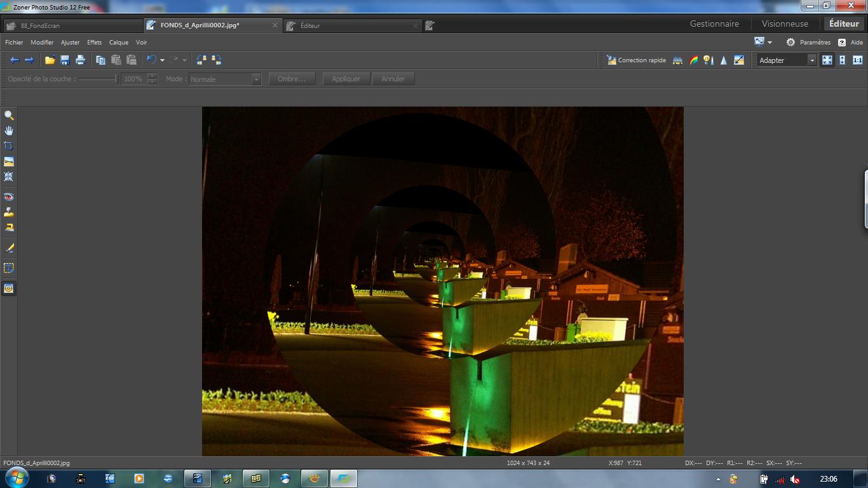Select the Paintbrush tool
This screenshot has width=868, height=488.
[x=9, y=248]
